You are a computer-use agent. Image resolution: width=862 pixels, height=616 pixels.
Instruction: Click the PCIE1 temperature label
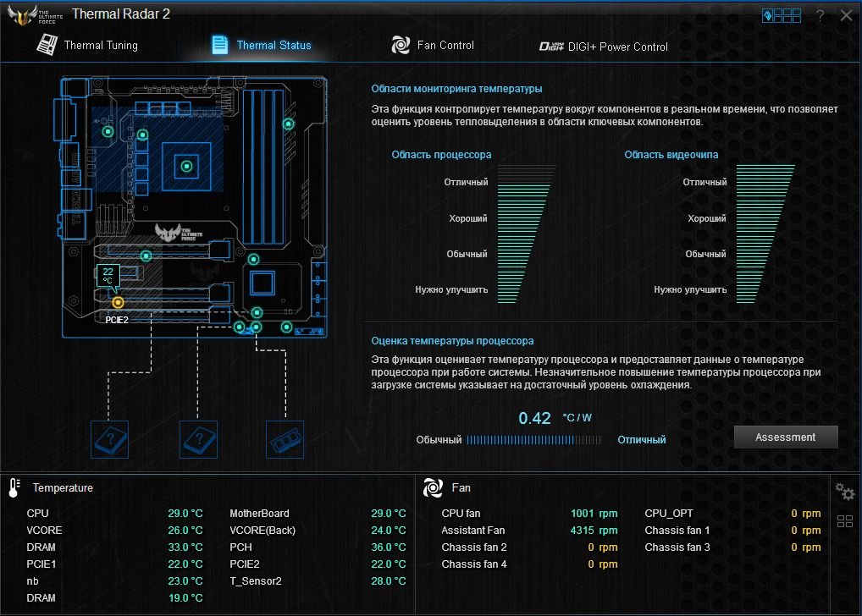41,564
